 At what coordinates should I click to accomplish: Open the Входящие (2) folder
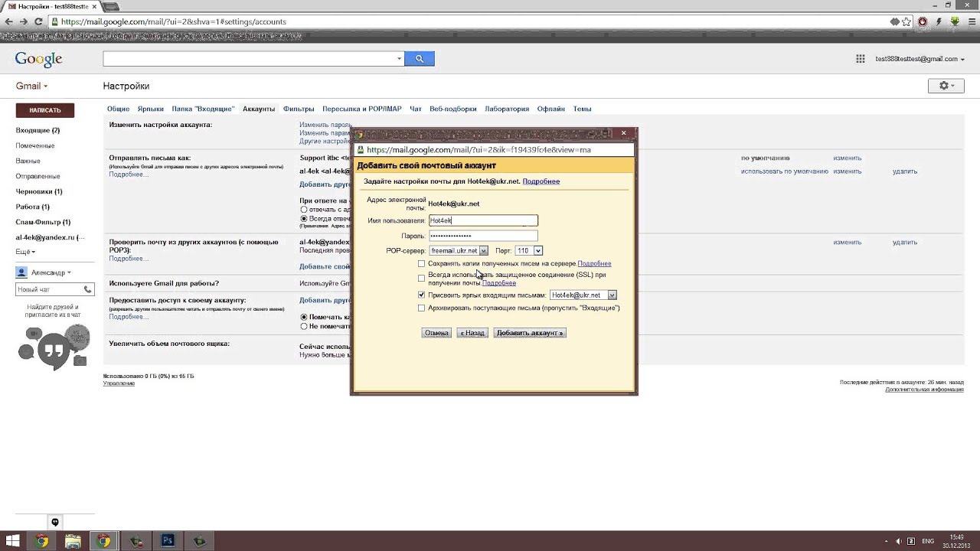[38, 130]
